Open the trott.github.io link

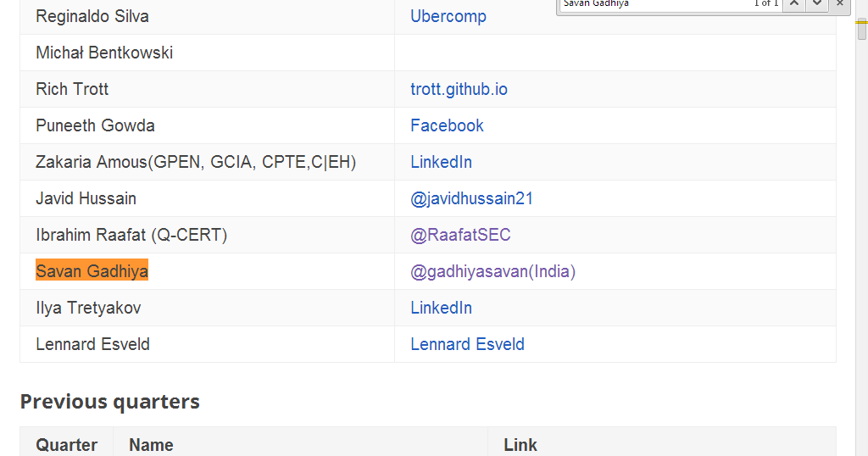(x=459, y=89)
